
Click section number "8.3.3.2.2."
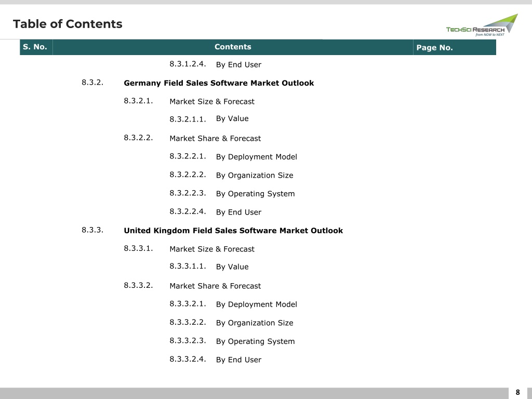coord(188,322)
